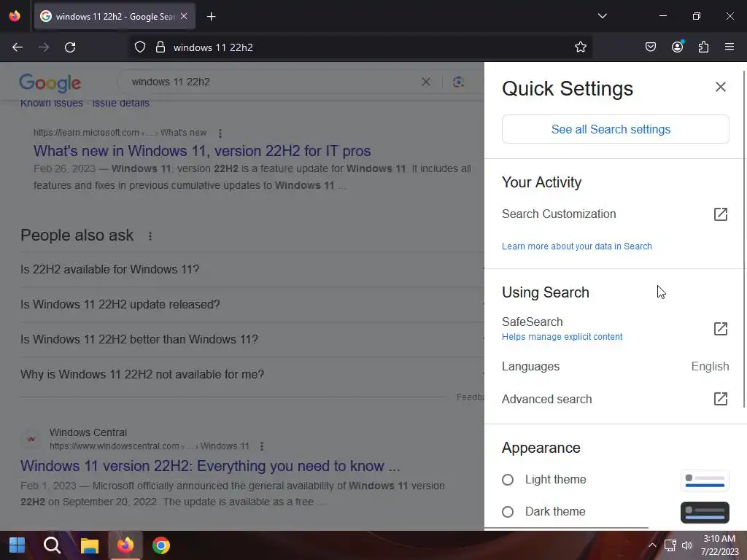Image resolution: width=747 pixels, height=560 pixels.
Task: Open Learn more about your data link
Action: [x=576, y=246]
